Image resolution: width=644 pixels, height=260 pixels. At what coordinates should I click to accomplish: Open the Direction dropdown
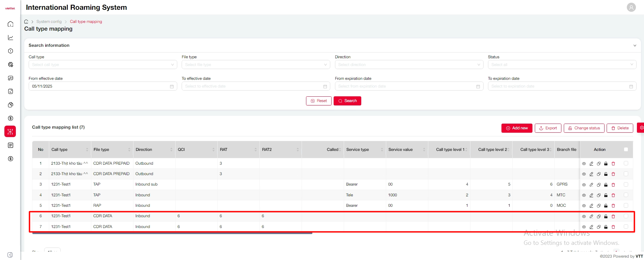coord(409,65)
